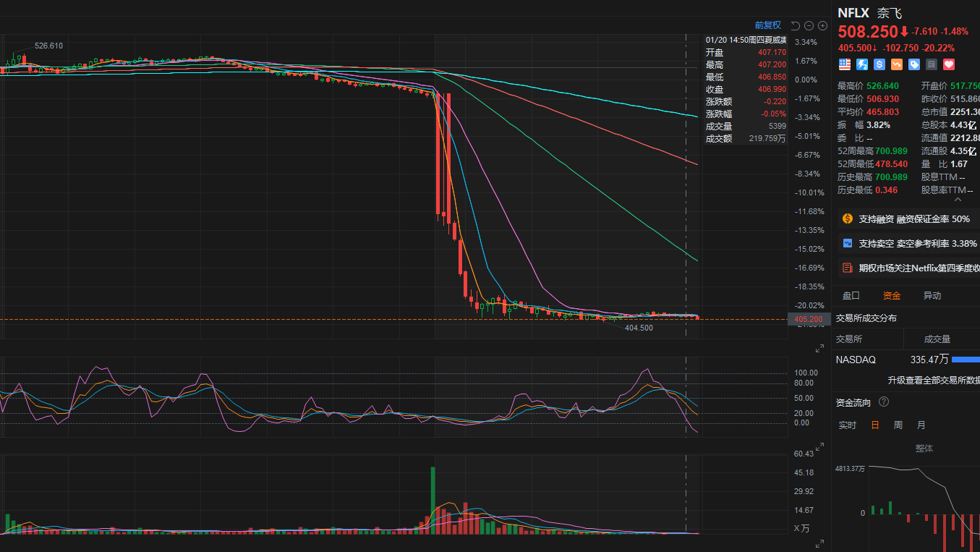Click expand arrows at bottom of volume panel

point(819,544)
